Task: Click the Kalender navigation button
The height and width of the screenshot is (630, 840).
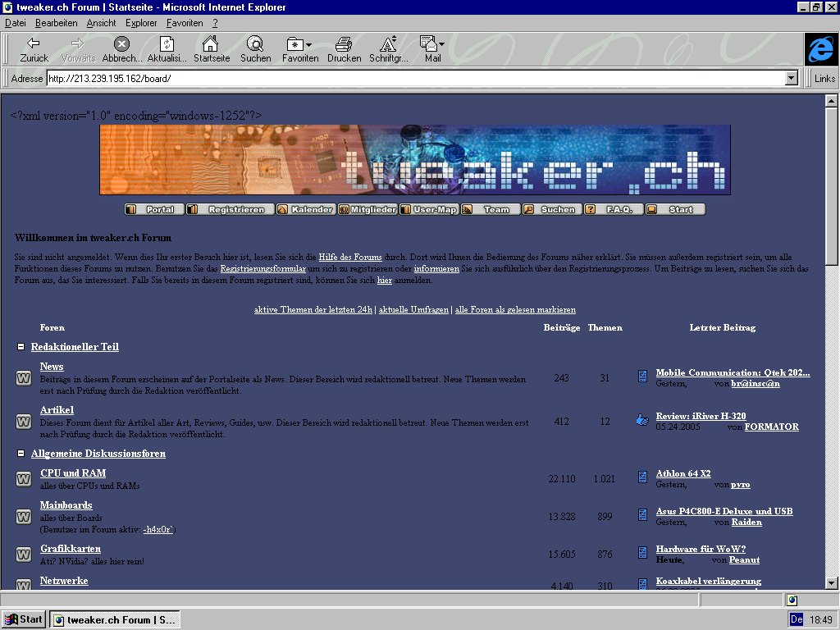Action: click(x=305, y=210)
